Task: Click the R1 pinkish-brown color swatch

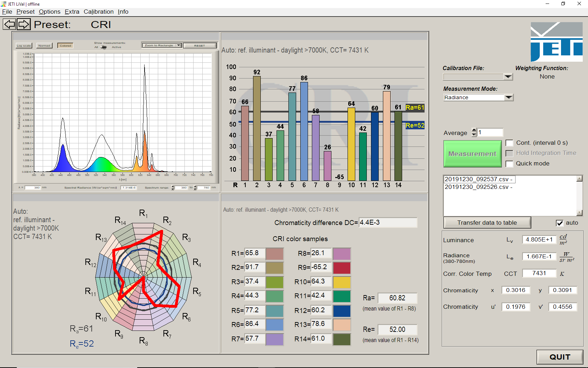Action: 275,253
